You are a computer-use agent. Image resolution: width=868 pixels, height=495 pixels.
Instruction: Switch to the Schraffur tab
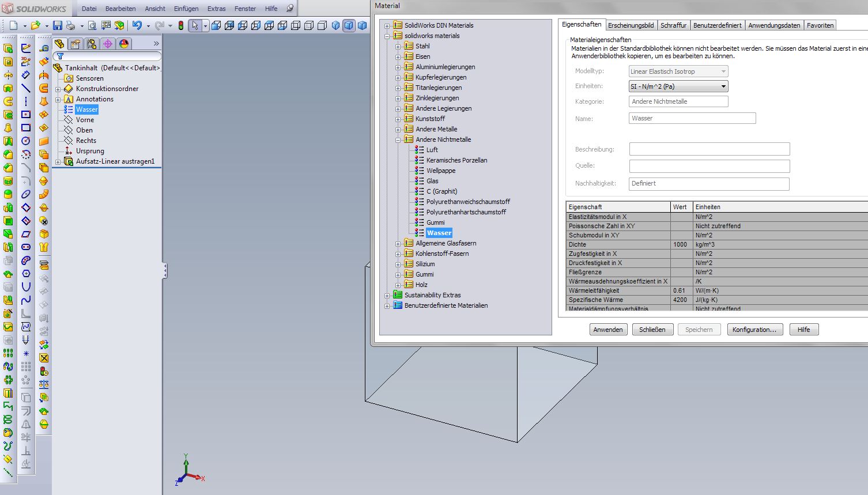[673, 25]
